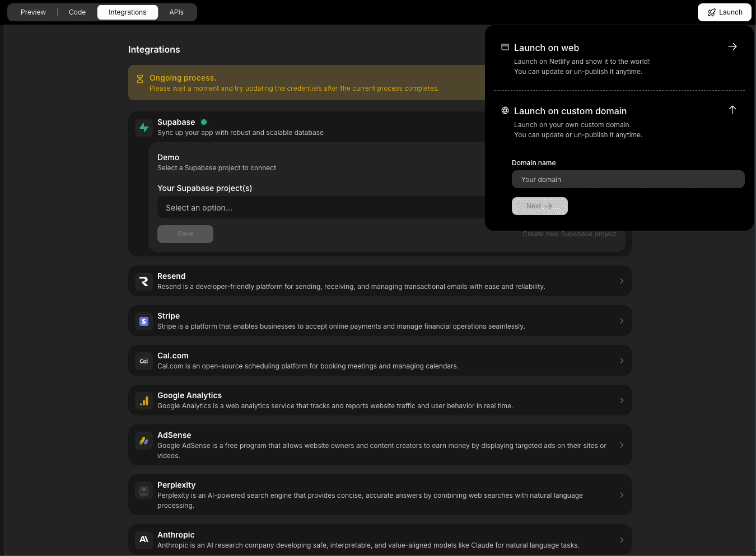Click the Anthropic logo icon
The width and height of the screenshot is (756, 556).
pyautogui.click(x=144, y=539)
